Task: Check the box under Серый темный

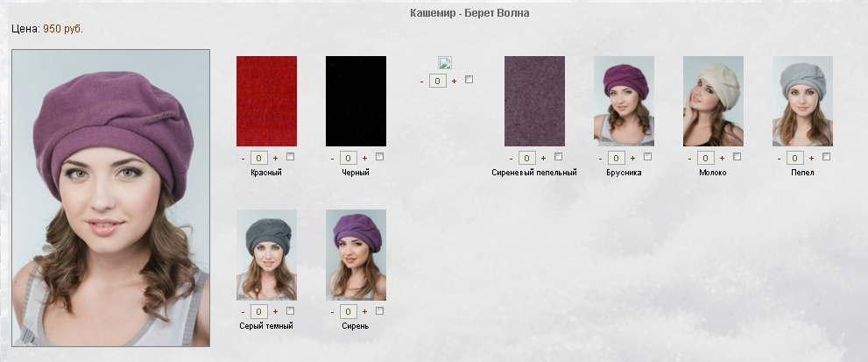Action: click(290, 310)
